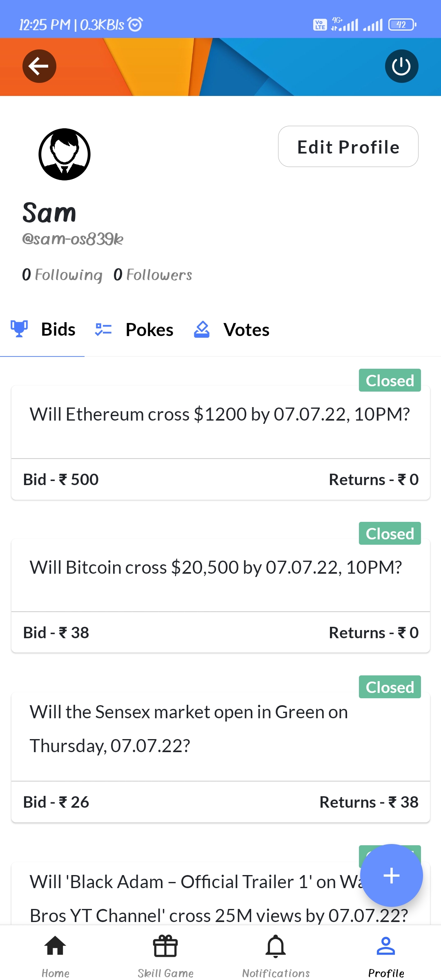441x980 pixels.
Task: Open the 0 Followers list
Action: (x=153, y=275)
